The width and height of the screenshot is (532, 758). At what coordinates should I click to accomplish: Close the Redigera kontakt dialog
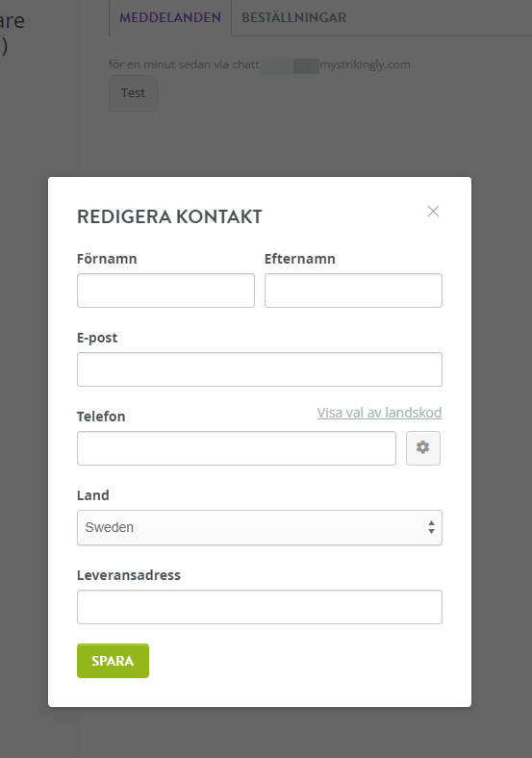click(x=433, y=212)
